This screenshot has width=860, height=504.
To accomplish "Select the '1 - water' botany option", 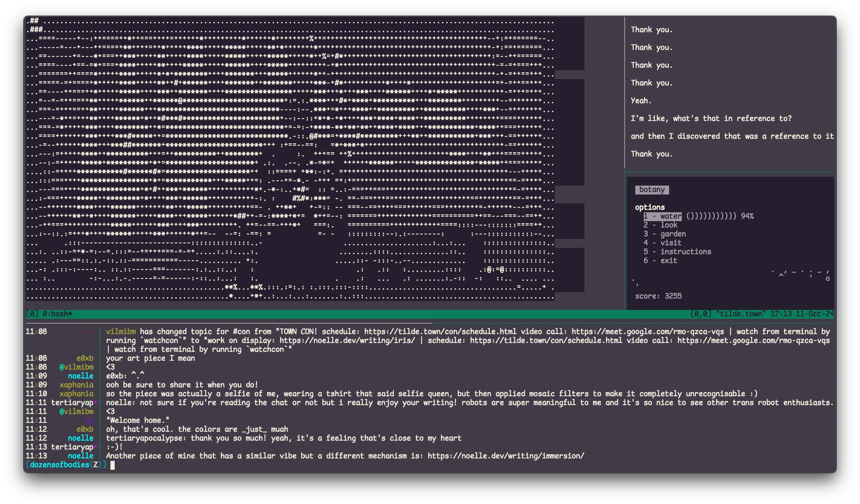I will click(x=662, y=216).
